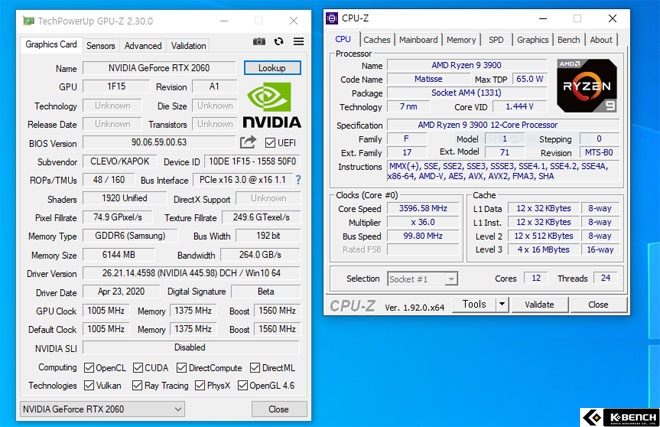This screenshot has width=660, height=427.
Task: Select the CPU tab in CPU-Z
Action: (x=343, y=39)
